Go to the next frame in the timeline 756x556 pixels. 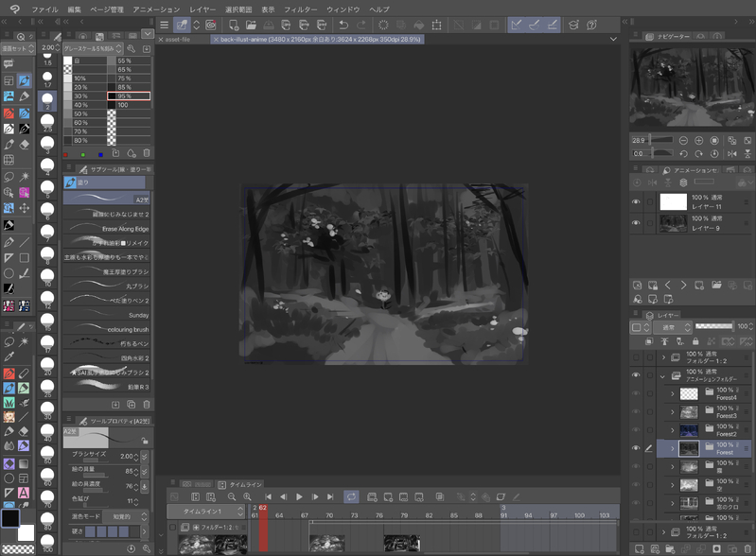315,496
